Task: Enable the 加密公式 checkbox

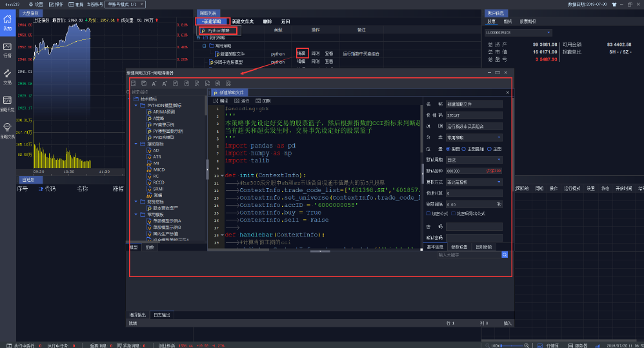Action: pyautogui.click(x=428, y=214)
